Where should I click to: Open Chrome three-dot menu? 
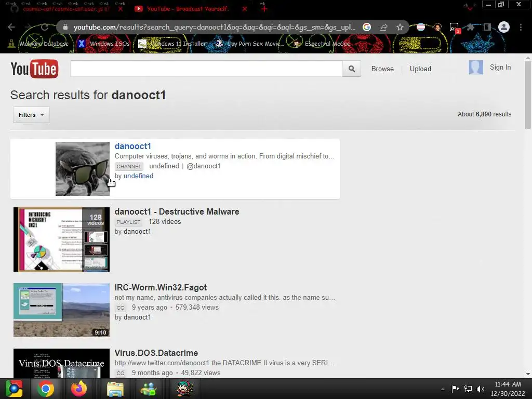coord(521,27)
